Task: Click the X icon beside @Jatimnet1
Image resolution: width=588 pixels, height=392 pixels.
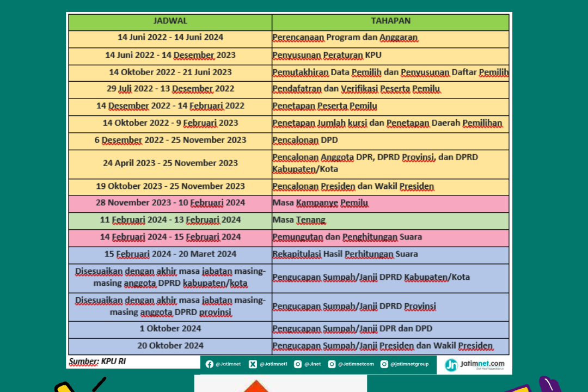Action: [253, 364]
